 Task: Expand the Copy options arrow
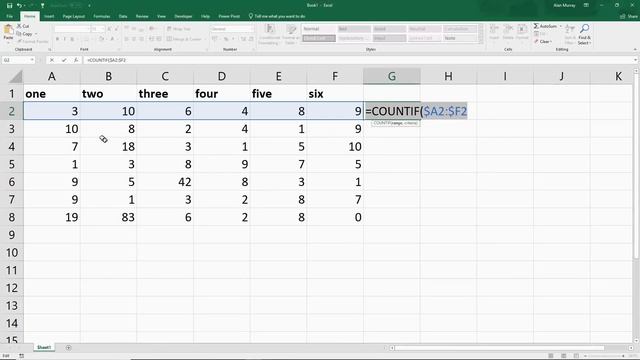(x=36, y=34)
